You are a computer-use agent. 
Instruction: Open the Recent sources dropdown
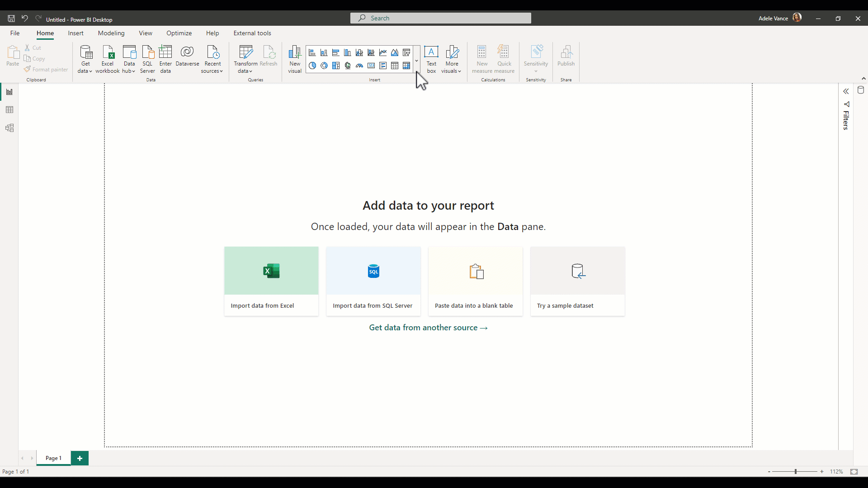point(212,59)
